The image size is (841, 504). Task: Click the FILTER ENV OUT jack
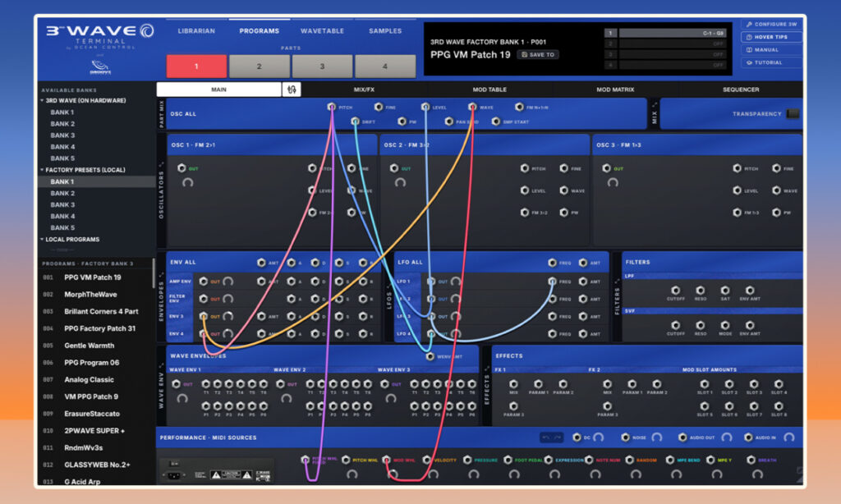(204, 299)
